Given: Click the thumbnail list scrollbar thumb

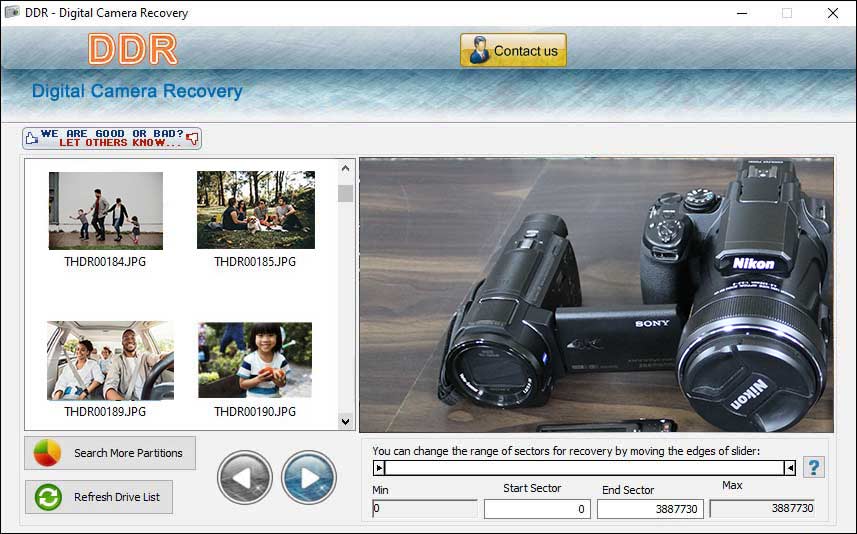Looking at the screenshot, I should [345, 193].
